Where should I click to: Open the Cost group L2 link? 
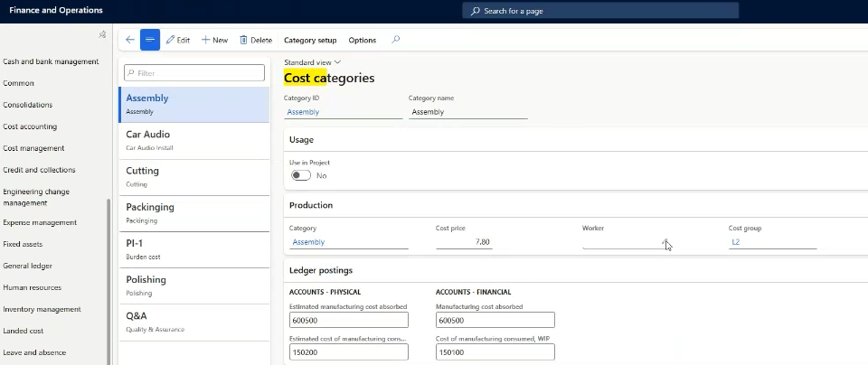tap(736, 242)
